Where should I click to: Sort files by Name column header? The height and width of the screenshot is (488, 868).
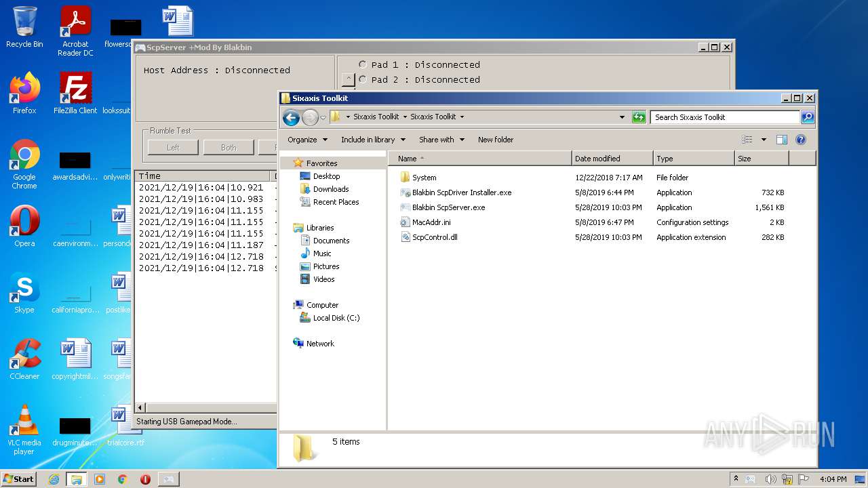pyautogui.click(x=480, y=159)
